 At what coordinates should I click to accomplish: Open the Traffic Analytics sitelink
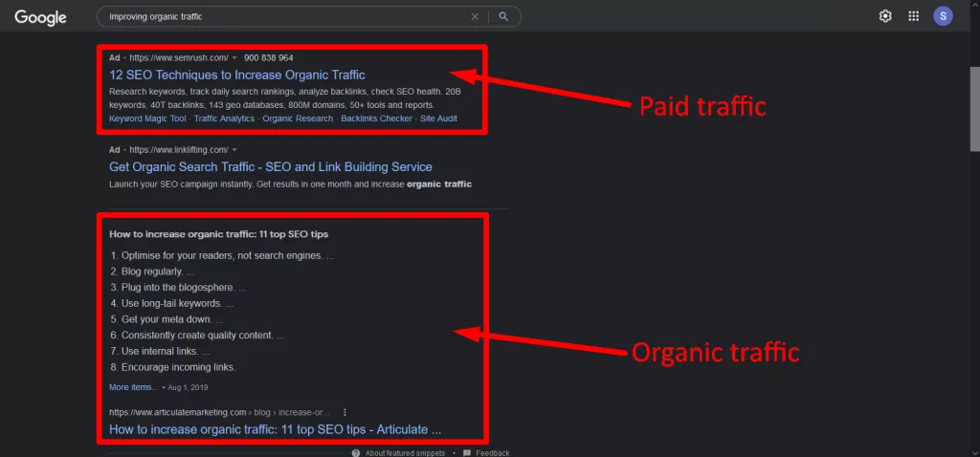224,118
